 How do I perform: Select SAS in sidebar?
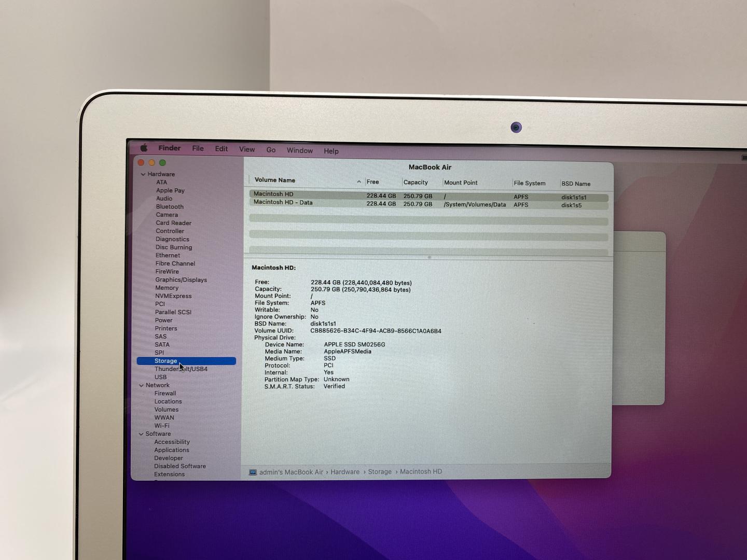[160, 337]
